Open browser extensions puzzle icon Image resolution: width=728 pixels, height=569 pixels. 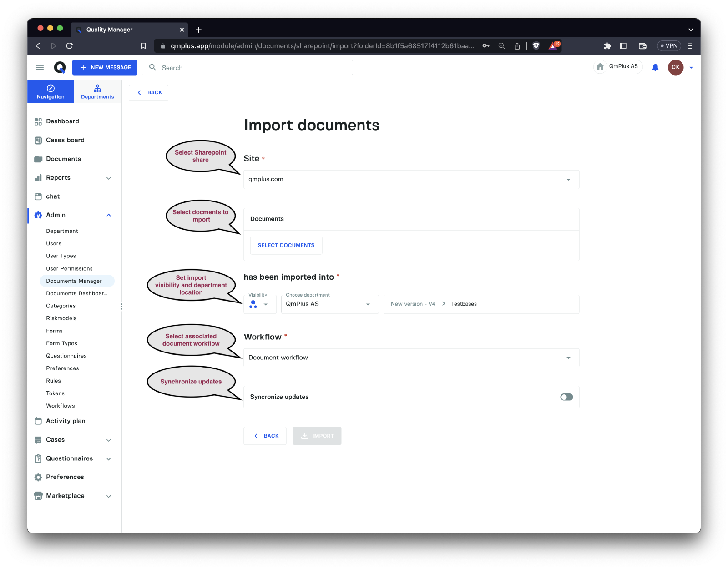[x=607, y=46]
